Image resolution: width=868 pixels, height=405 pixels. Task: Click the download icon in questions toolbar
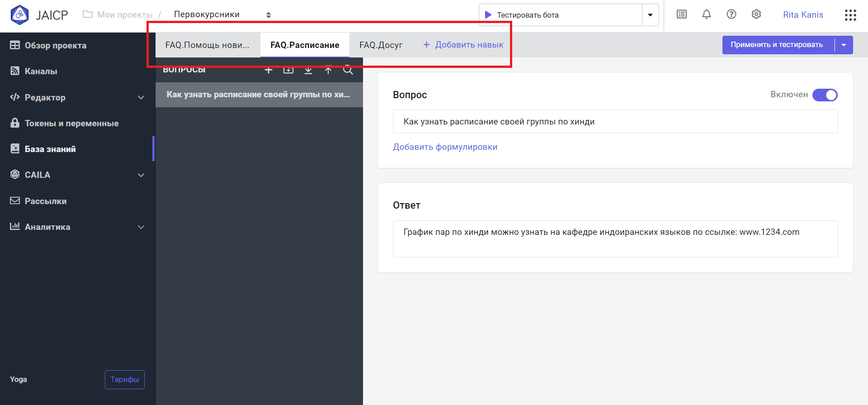pyautogui.click(x=308, y=70)
